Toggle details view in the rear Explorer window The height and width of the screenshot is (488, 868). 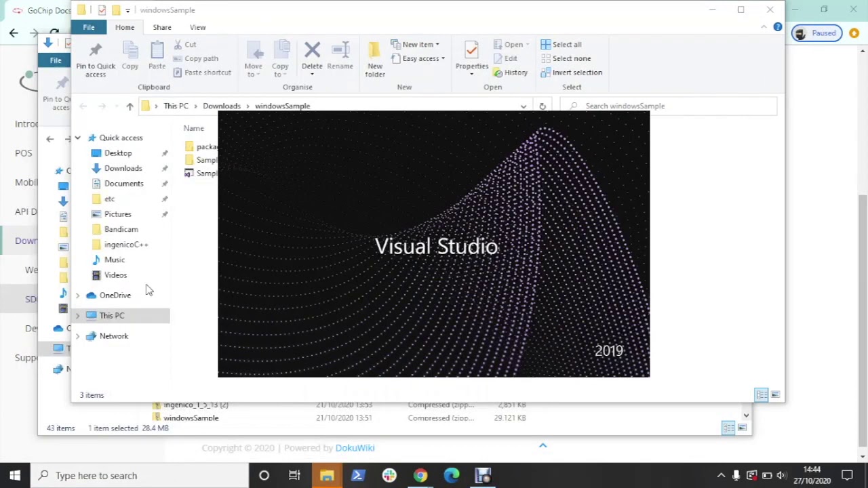pyautogui.click(x=728, y=428)
